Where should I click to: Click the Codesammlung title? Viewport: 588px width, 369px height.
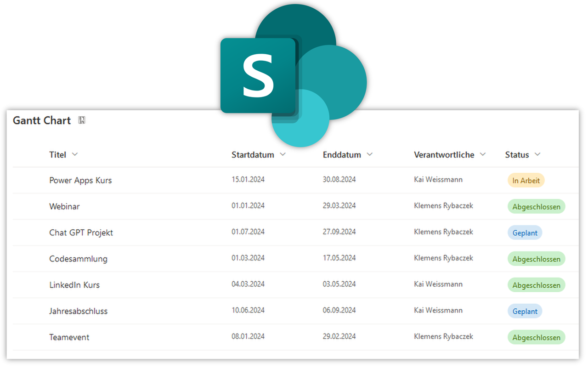click(78, 259)
